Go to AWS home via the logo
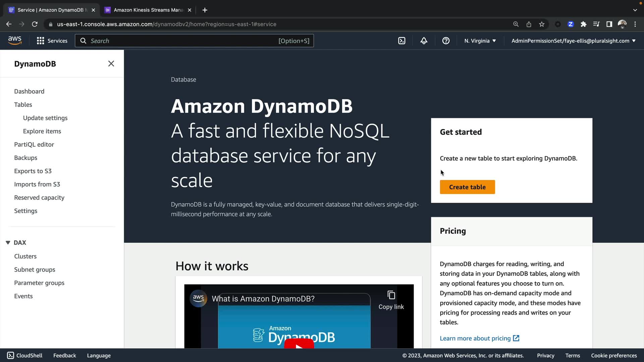Image resolution: width=644 pixels, height=362 pixels. point(15,41)
